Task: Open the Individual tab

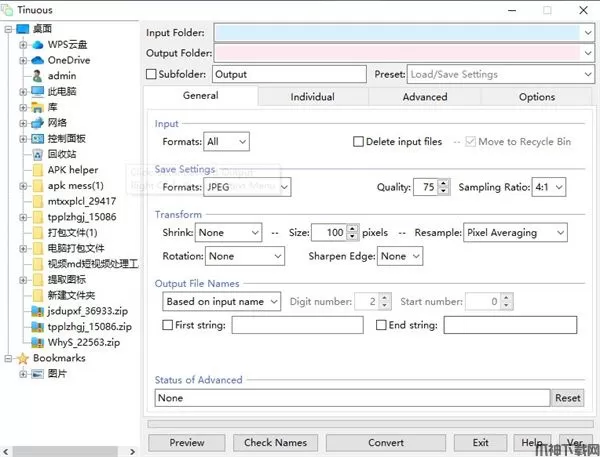Action: click(312, 97)
